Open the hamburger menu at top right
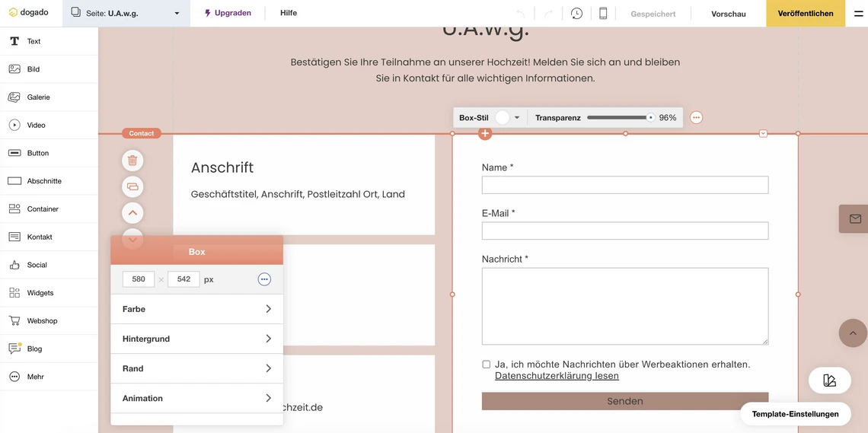868x433 pixels. click(x=858, y=13)
